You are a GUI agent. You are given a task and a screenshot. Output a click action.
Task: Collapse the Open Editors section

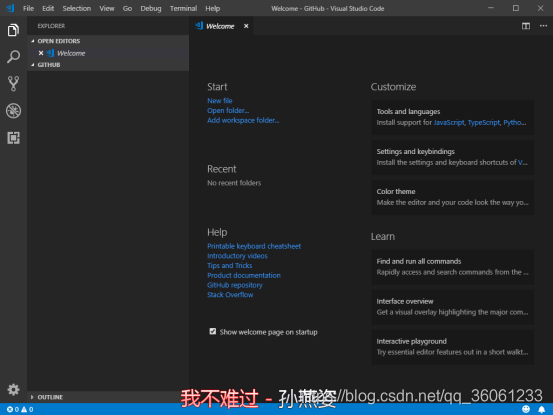click(108, 41)
